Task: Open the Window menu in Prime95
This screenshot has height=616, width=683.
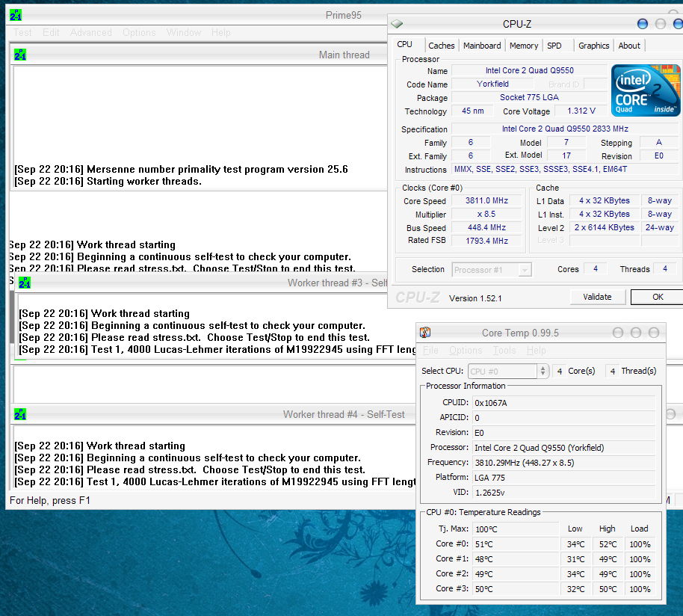Action: (x=184, y=33)
